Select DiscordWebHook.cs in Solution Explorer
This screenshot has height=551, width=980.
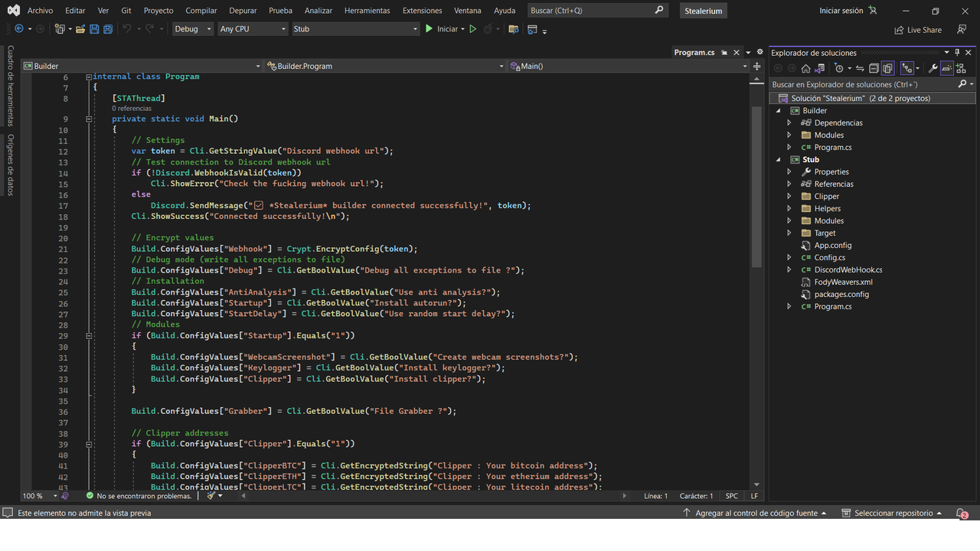(x=848, y=269)
